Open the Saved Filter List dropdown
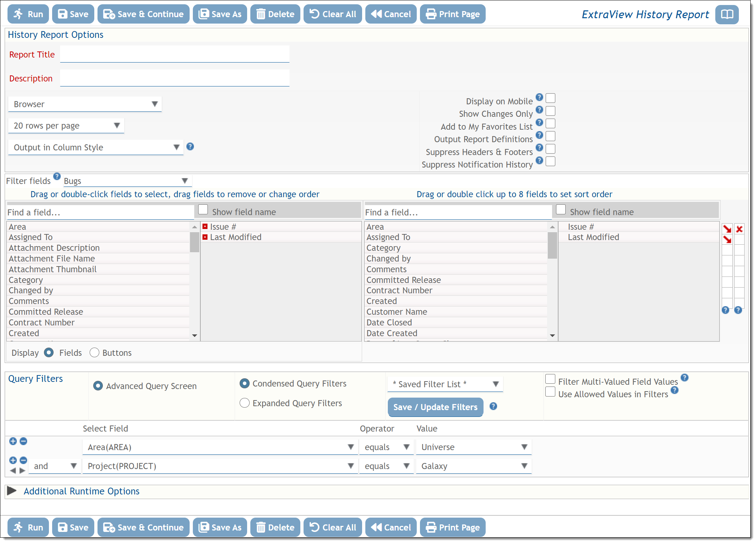 [x=445, y=384]
